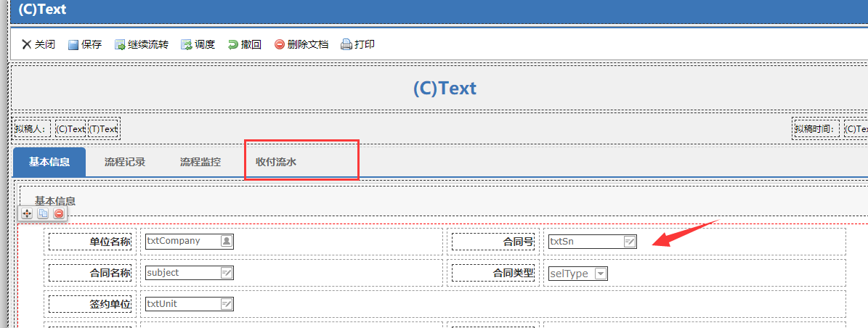Click the 继续流转 toolbar button
The width and height of the screenshot is (868, 328).
coord(141,45)
